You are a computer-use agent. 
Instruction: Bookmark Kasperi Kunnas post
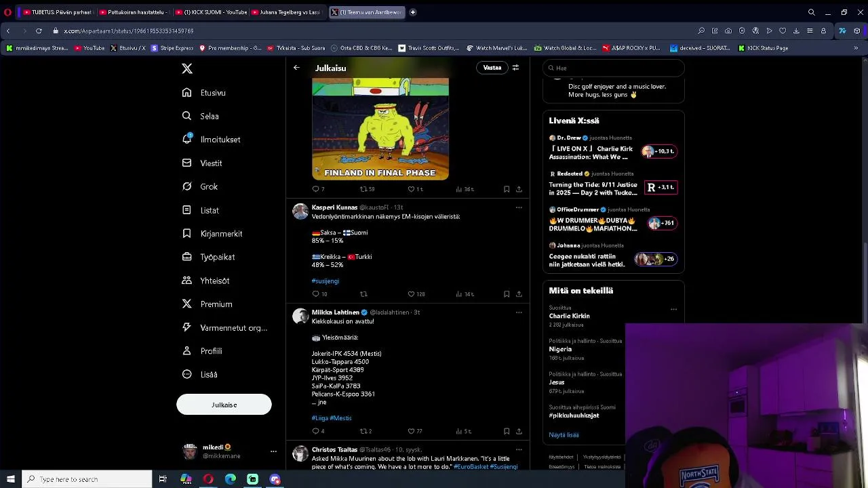[507, 294]
